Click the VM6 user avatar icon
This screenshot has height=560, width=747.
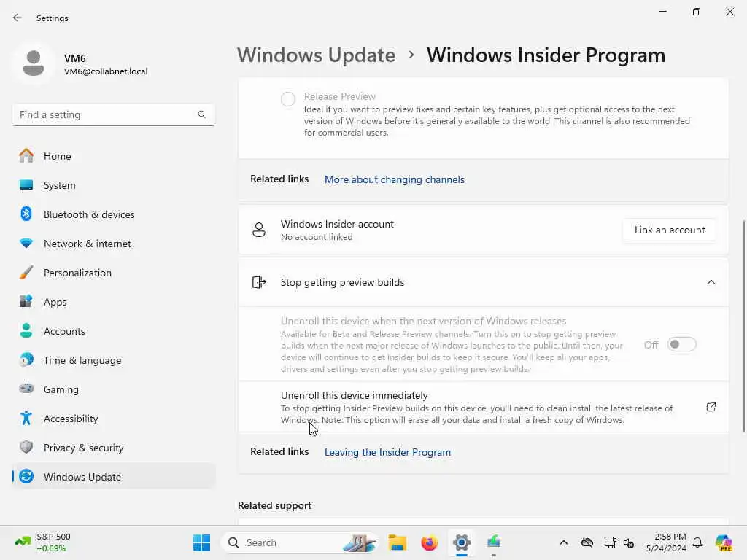point(34,63)
